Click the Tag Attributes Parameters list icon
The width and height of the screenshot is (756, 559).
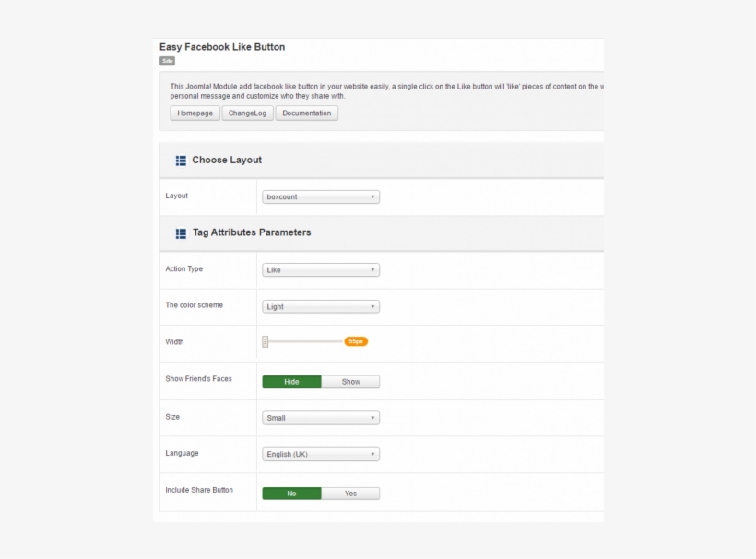tap(181, 233)
